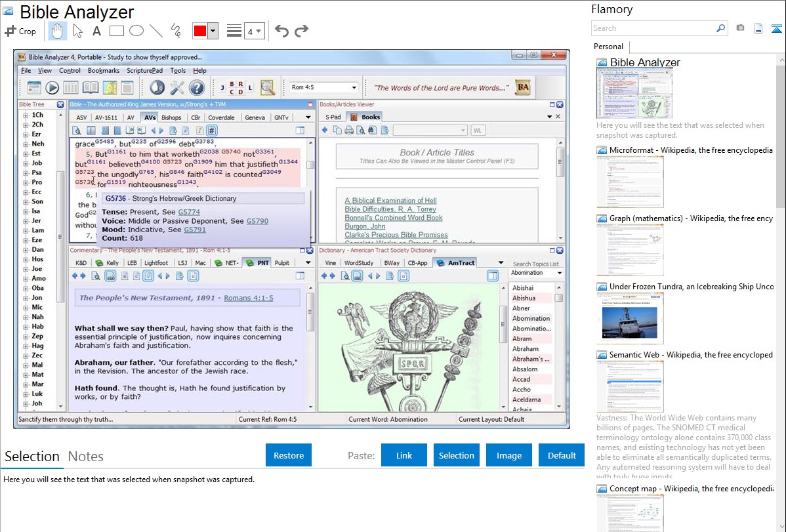Select the Coverdale Bible tab

221,117
